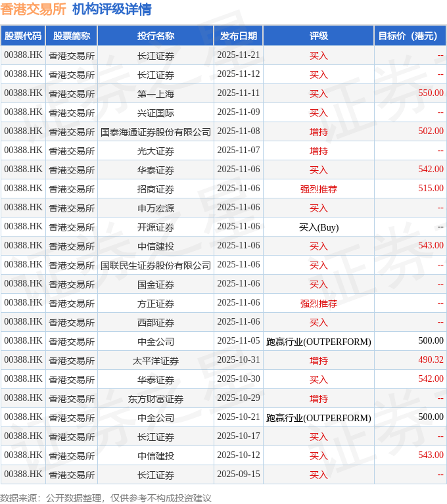The image size is (447, 504).
Task: Select the 方正证券 broker cell
Action: [156, 304]
